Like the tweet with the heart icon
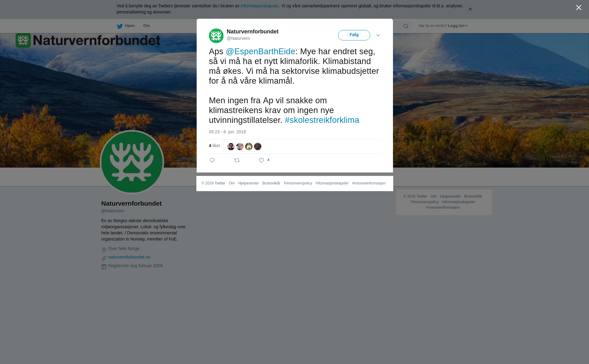 click(261, 160)
